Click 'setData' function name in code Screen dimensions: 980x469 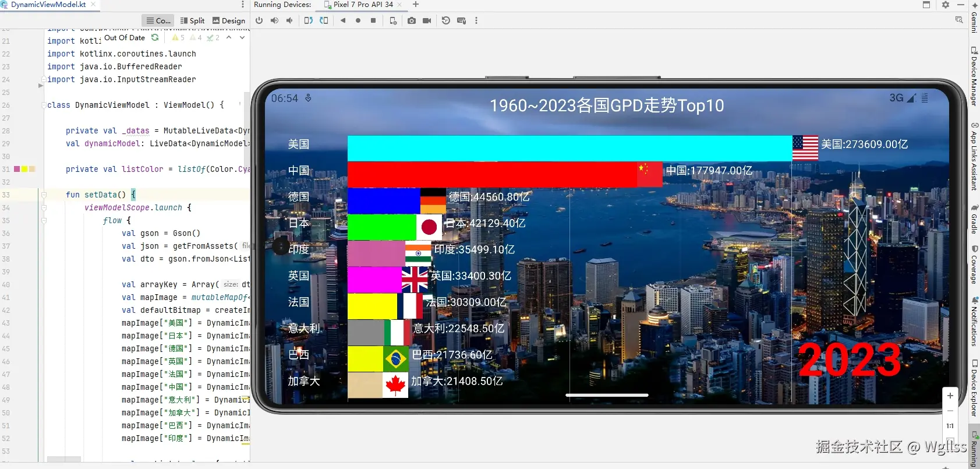pos(100,195)
